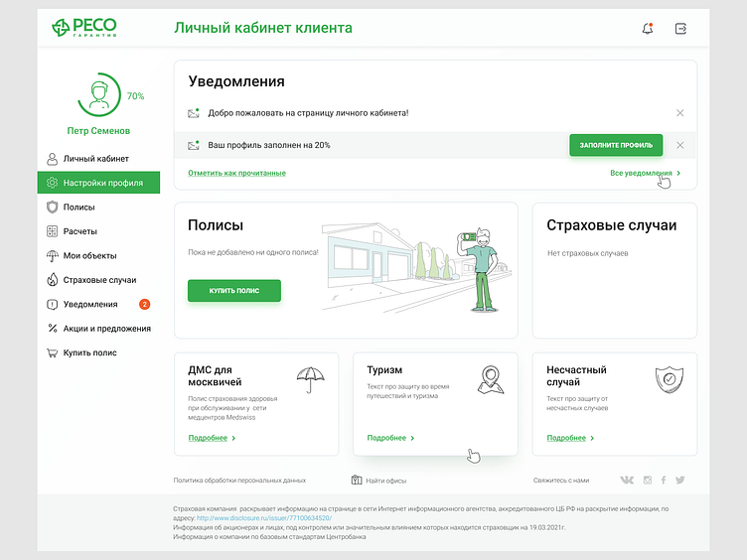Click the chevron after ДМС Подробнее
Screen dimensions: 747x560
coord(233,438)
